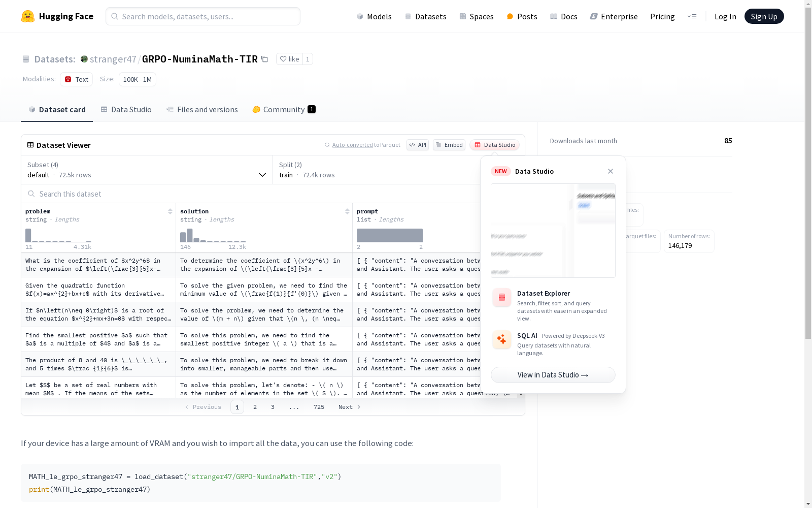812x508 pixels.
Task: Open Docs in navigation
Action: tap(564, 16)
